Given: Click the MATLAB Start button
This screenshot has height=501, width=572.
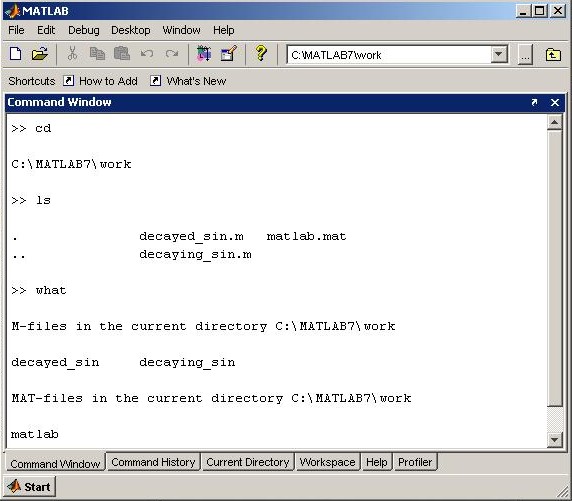Looking at the screenshot, I should (x=30, y=486).
